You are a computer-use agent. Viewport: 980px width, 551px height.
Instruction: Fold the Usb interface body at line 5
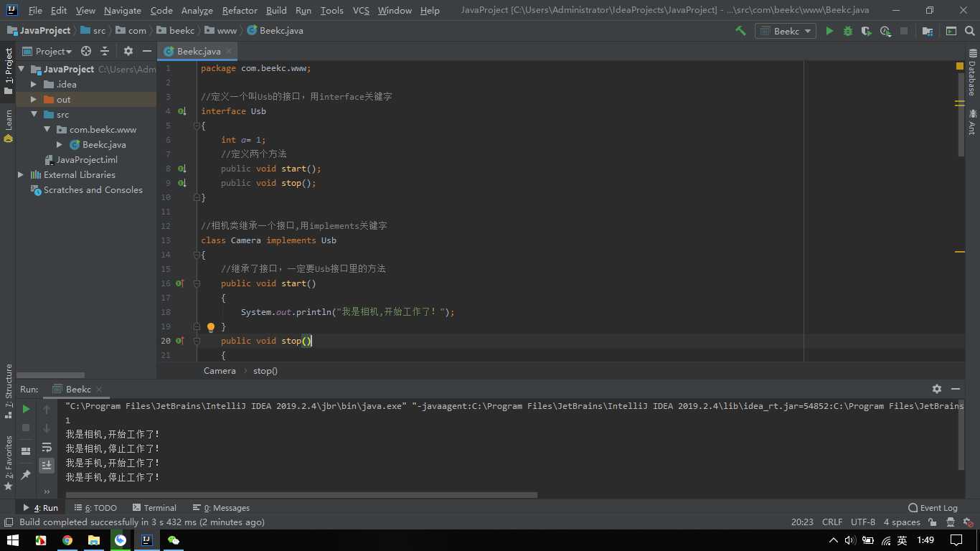[x=196, y=126]
